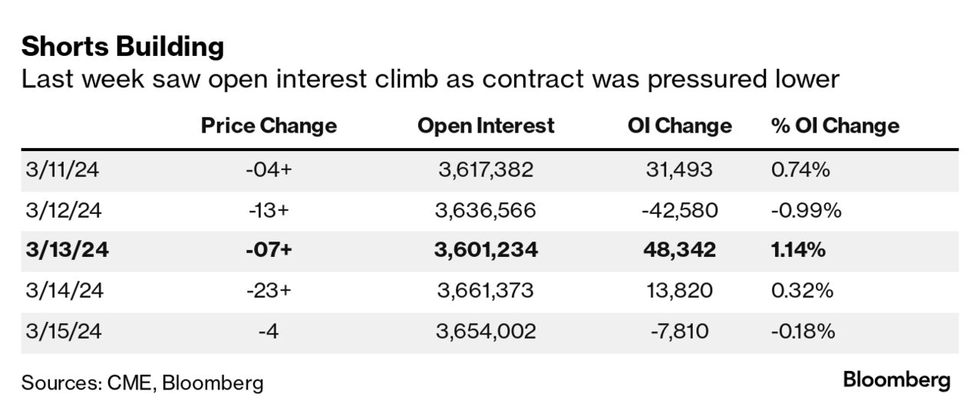Select the Price Change column header

pos(269,127)
